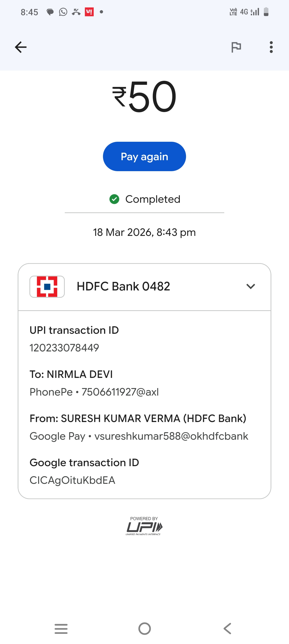Image resolution: width=289 pixels, height=644 pixels.
Task: Tap the ₹50 amount heading
Action: coord(144,97)
